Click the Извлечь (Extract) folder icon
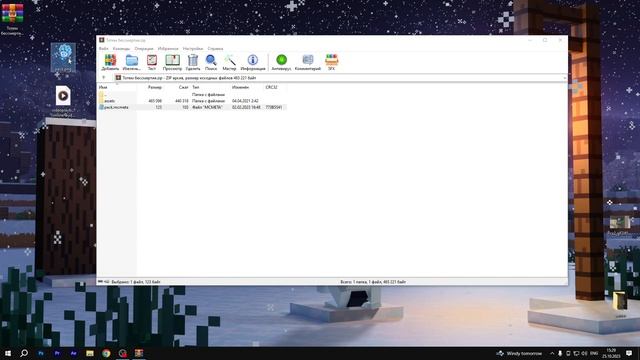This screenshot has width=640, height=360. (x=131, y=62)
